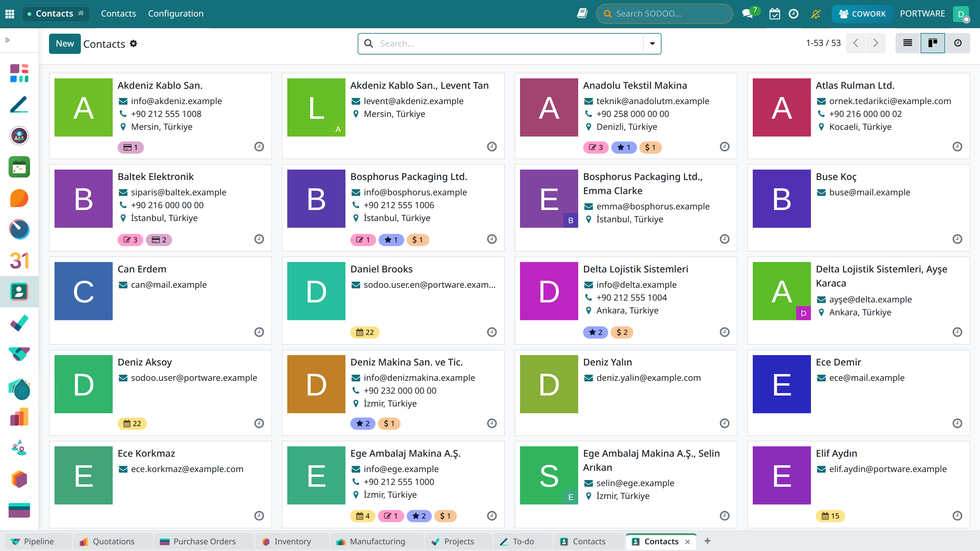Schedule activity on Atlas Rulman Ltd. card

pos(958,146)
